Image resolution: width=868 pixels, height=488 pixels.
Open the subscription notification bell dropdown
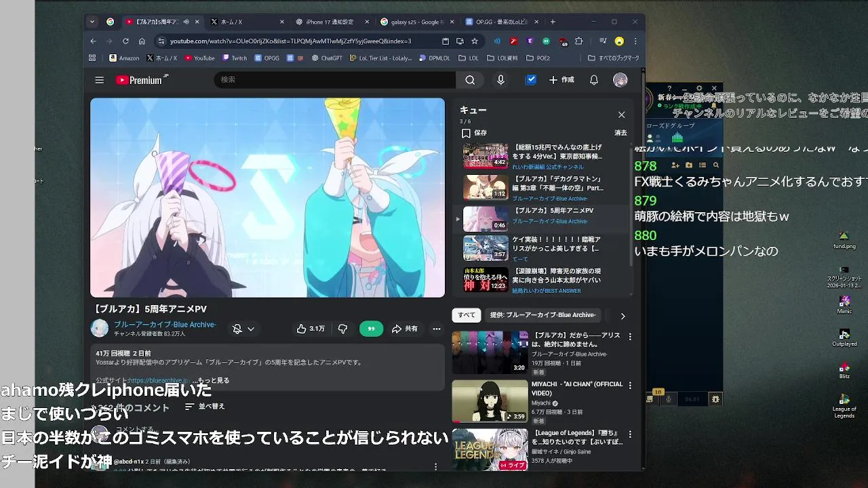pos(243,329)
